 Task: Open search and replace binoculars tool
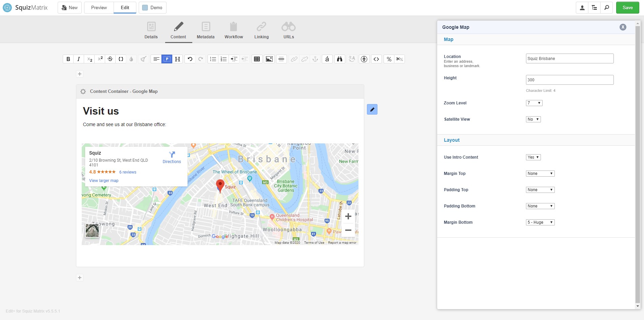339,59
